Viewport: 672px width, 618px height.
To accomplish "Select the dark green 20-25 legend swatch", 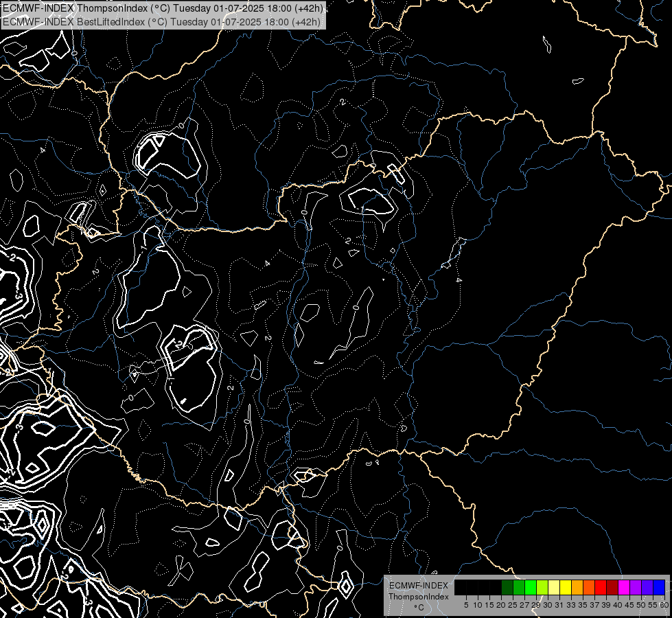I will coord(507,587).
